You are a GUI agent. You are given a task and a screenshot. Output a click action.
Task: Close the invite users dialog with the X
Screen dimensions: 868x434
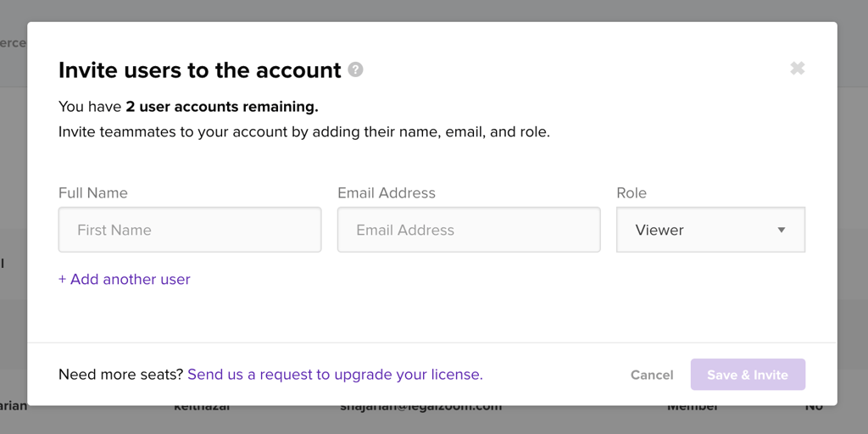[x=797, y=69]
